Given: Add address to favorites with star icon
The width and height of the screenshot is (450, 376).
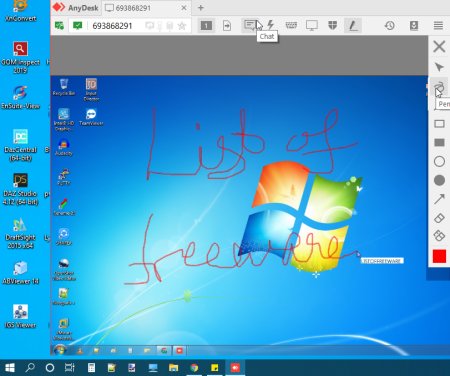Looking at the screenshot, I should coord(182,26).
